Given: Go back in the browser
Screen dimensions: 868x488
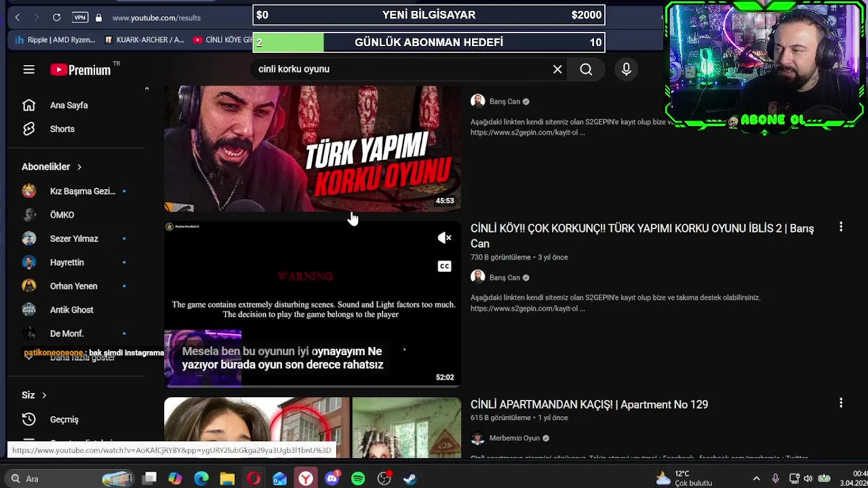Looking at the screenshot, I should (18, 18).
